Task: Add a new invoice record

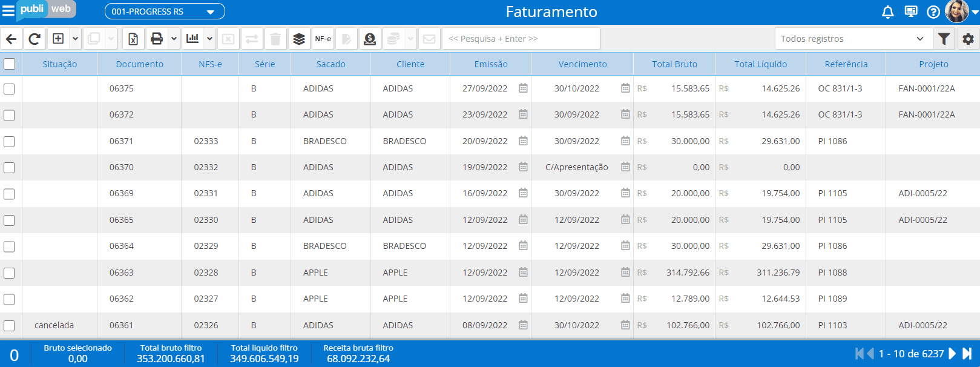Action: [x=58, y=39]
